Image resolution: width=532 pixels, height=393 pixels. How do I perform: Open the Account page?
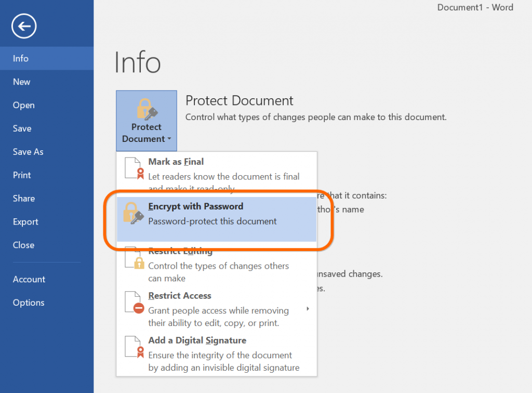pyautogui.click(x=29, y=279)
